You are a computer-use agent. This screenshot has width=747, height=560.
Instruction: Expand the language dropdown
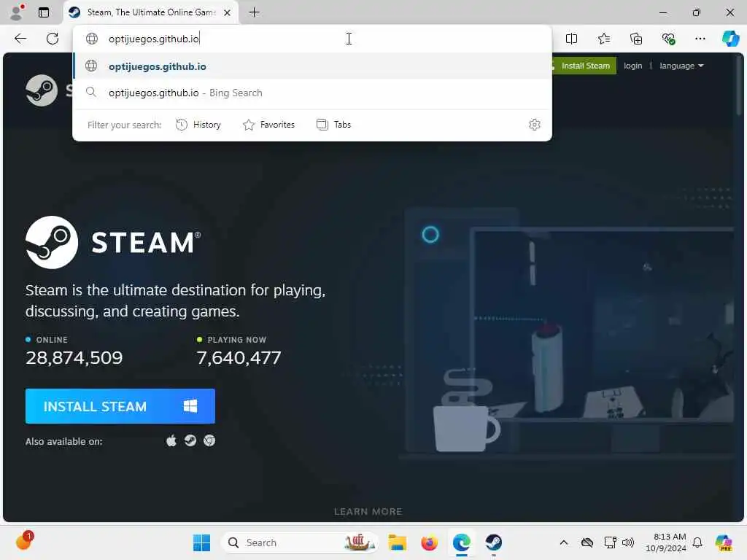[681, 66]
